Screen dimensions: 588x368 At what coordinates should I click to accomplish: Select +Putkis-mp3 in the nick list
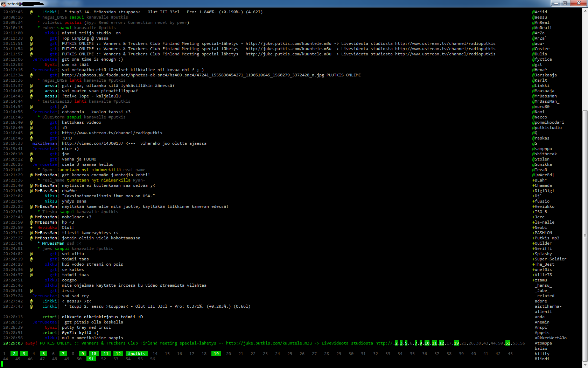[546, 238]
